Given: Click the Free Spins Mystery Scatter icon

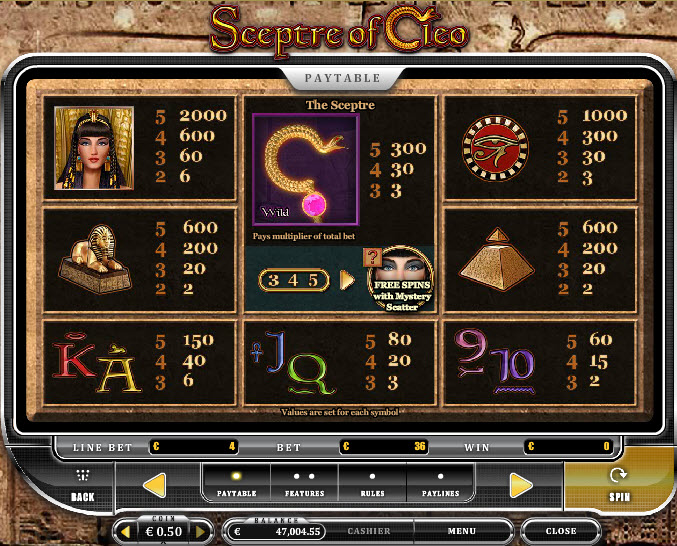Looking at the screenshot, I should tap(399, 279).
